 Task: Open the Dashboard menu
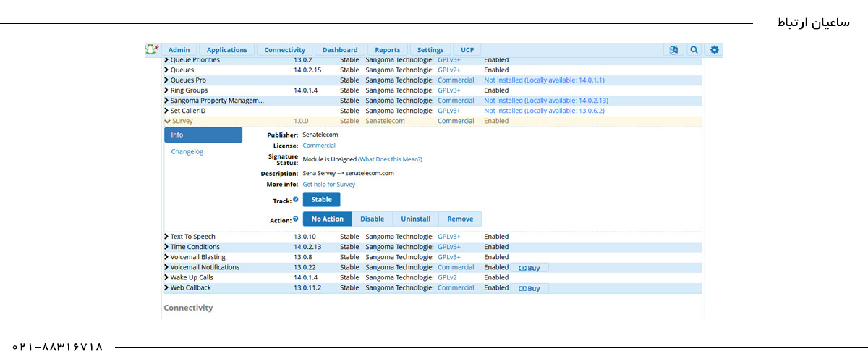(340, 50)
